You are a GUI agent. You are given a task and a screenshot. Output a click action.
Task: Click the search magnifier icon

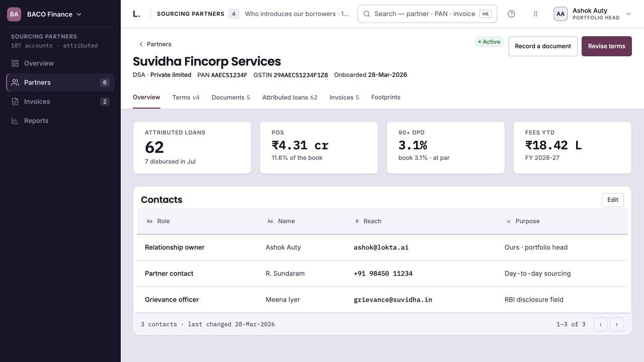367,14
